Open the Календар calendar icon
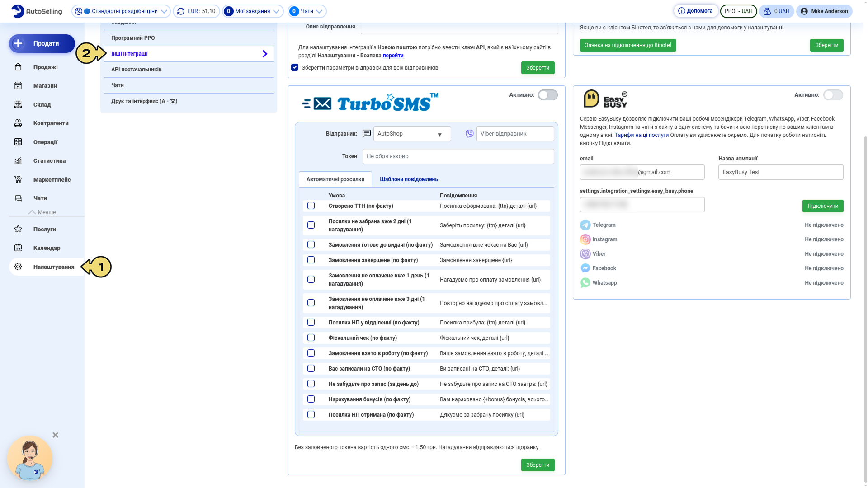This screenshot has width=868, height=488. pos(18,248)
